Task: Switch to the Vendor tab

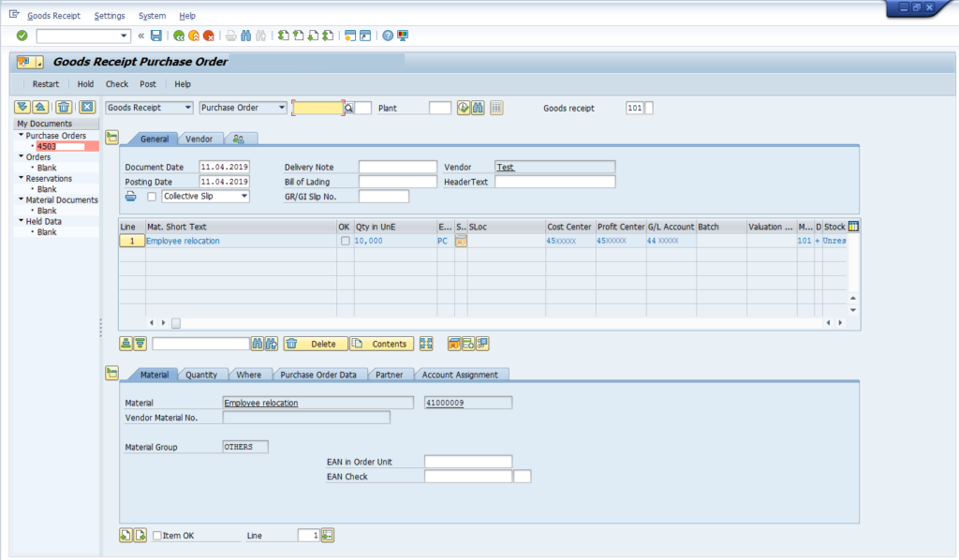Action: 199,139
